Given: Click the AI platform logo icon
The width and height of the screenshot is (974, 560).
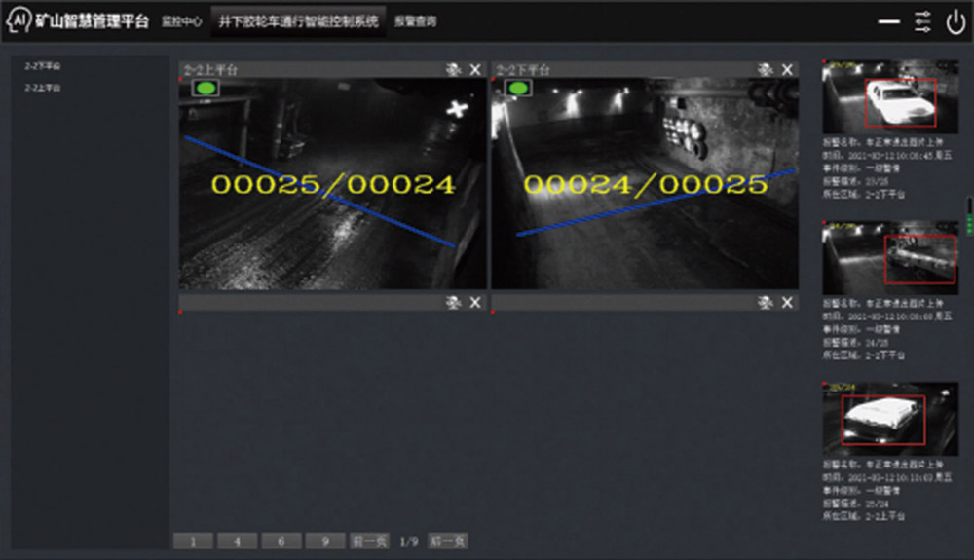Looking at the screenshot, I should 19,20.
